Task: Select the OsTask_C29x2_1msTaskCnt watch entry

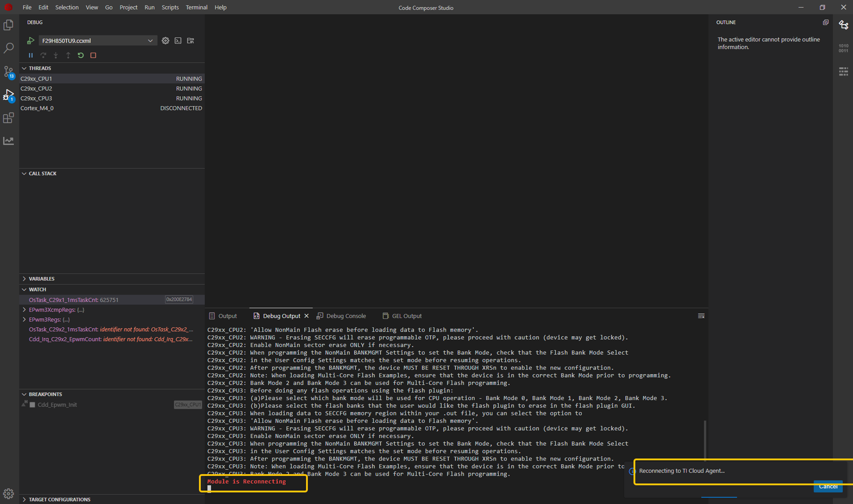Action: coord(112,329)
